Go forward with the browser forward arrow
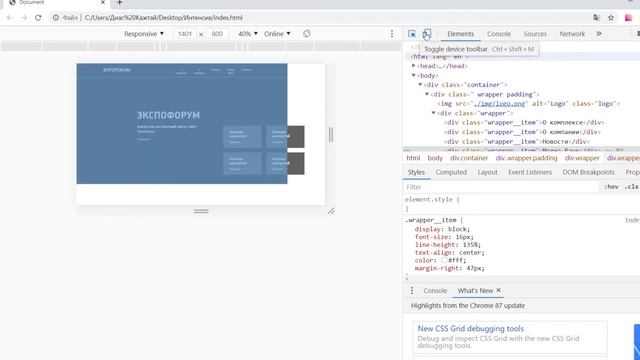Viewport: 640px width, 360px height. (x=24, y=18)
